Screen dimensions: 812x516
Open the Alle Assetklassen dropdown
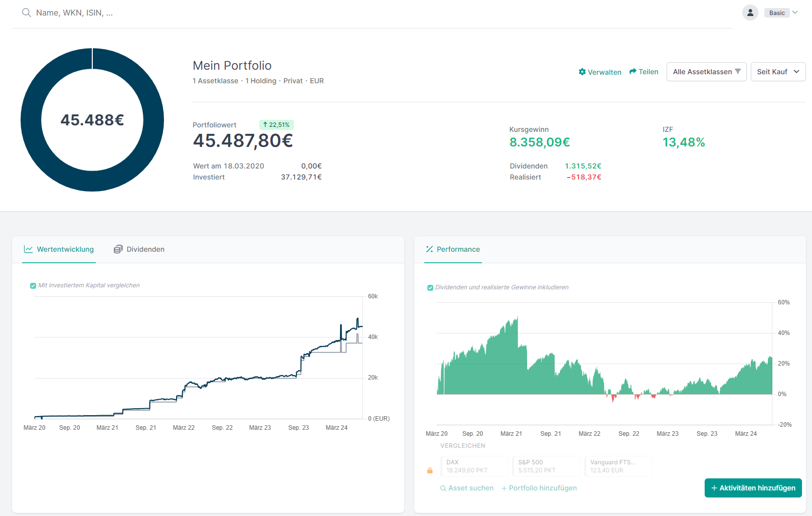(706, 72)
